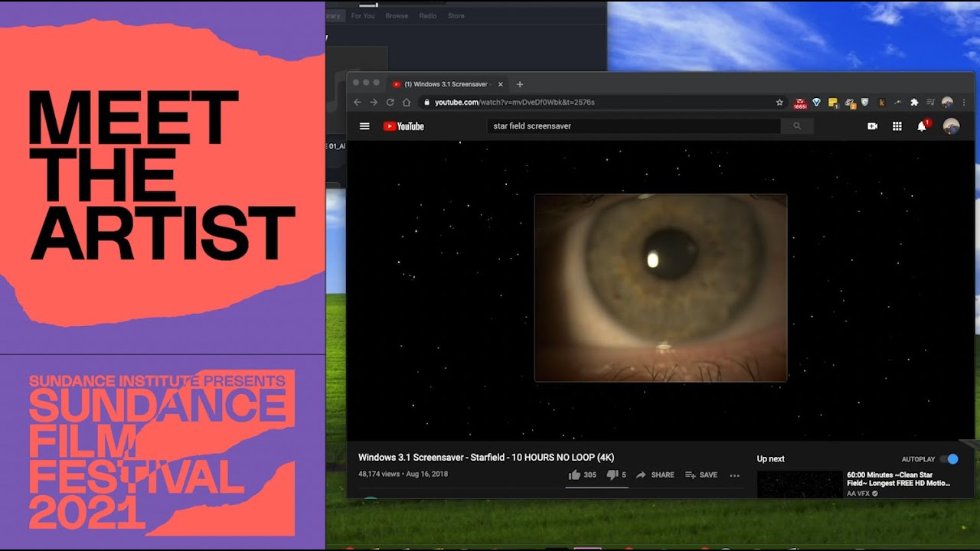This screenshot has width=980, height=551.
Task: Open Radio tab in music app
Action: coord(428,16)
